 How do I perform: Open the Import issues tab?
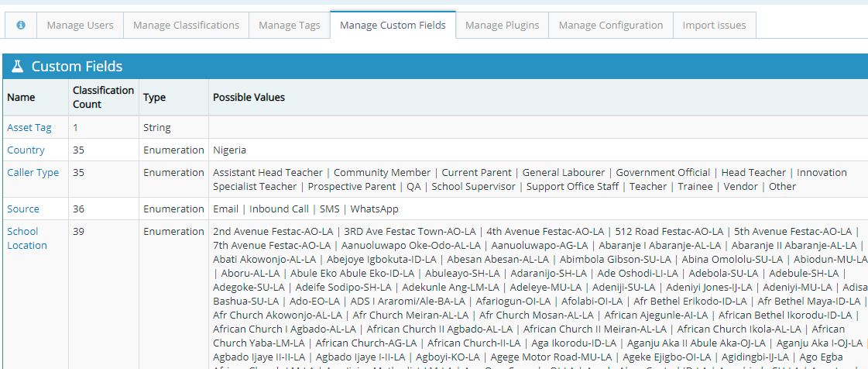point(714,26)
